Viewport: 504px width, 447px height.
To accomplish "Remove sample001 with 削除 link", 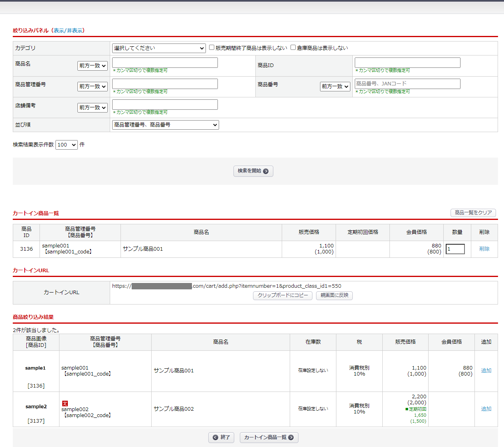I will point(484,249).
